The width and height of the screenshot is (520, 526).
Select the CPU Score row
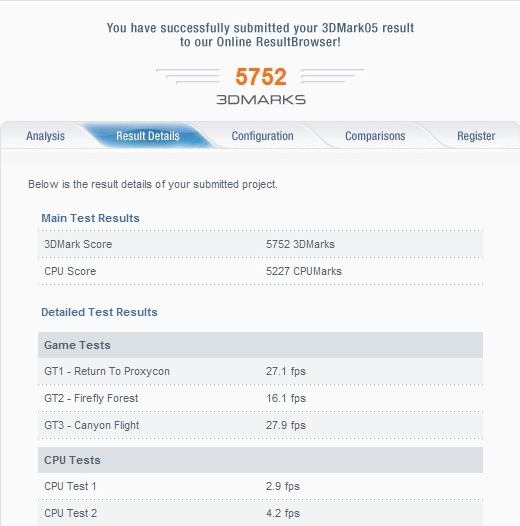tap(260, 271)
